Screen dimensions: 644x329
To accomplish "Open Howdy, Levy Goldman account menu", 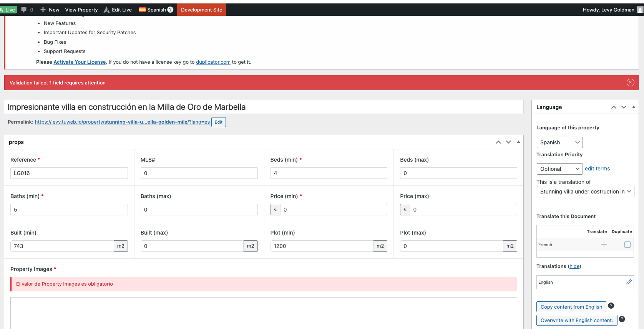I will (612, 10).
